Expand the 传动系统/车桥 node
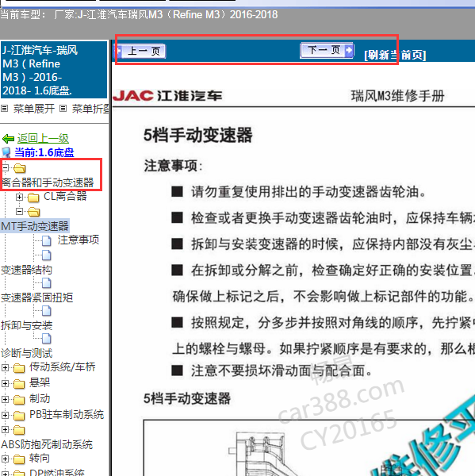 (x=6, y=367)
